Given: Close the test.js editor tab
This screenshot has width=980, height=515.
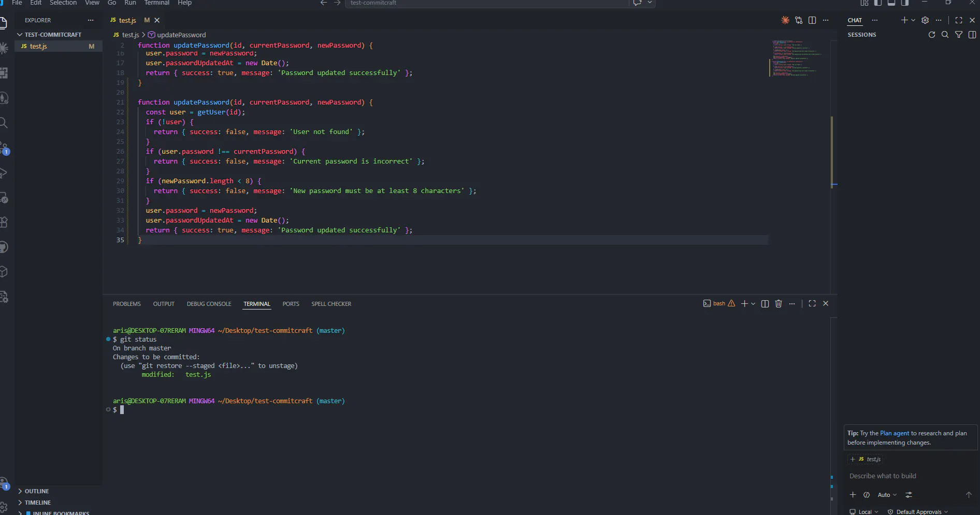Looking at the screenshot, I should [157, 20].
